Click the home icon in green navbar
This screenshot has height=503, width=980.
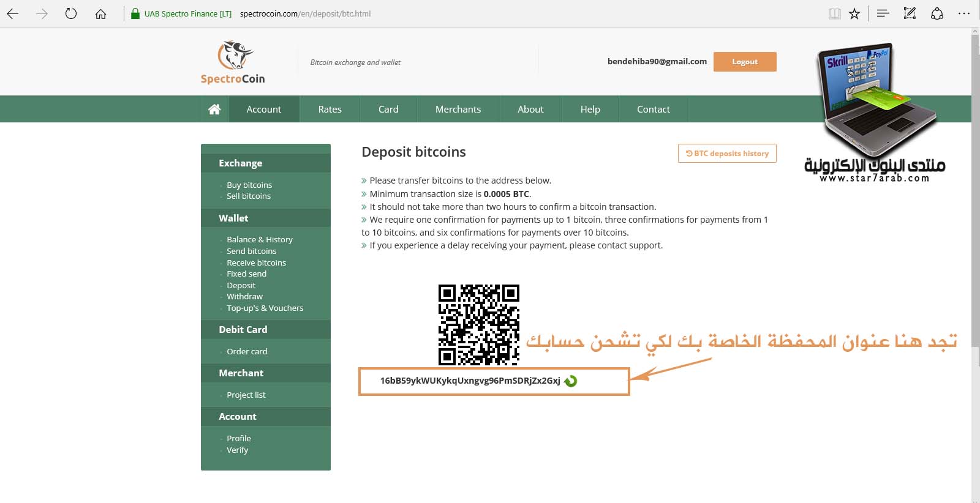(214, 109)
